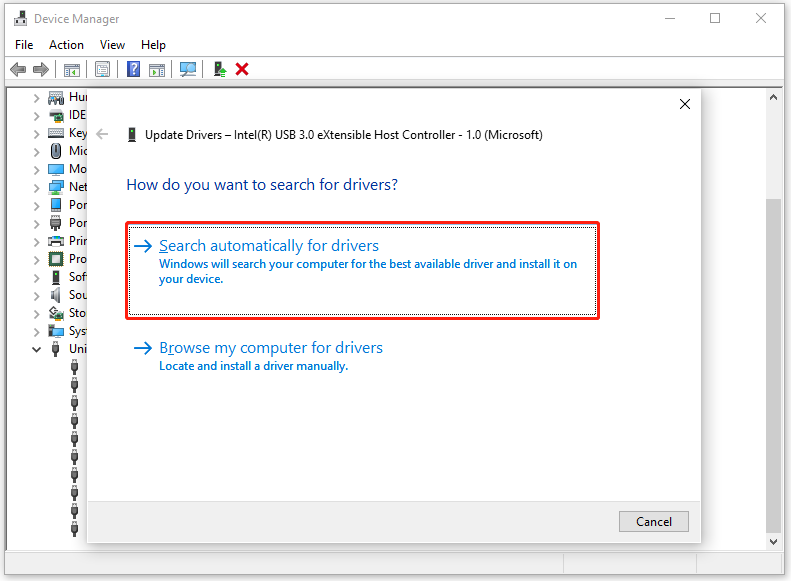The height and width of the screenshot is (581, 791).
Task: Expand the System devices node
Action: 36,332
